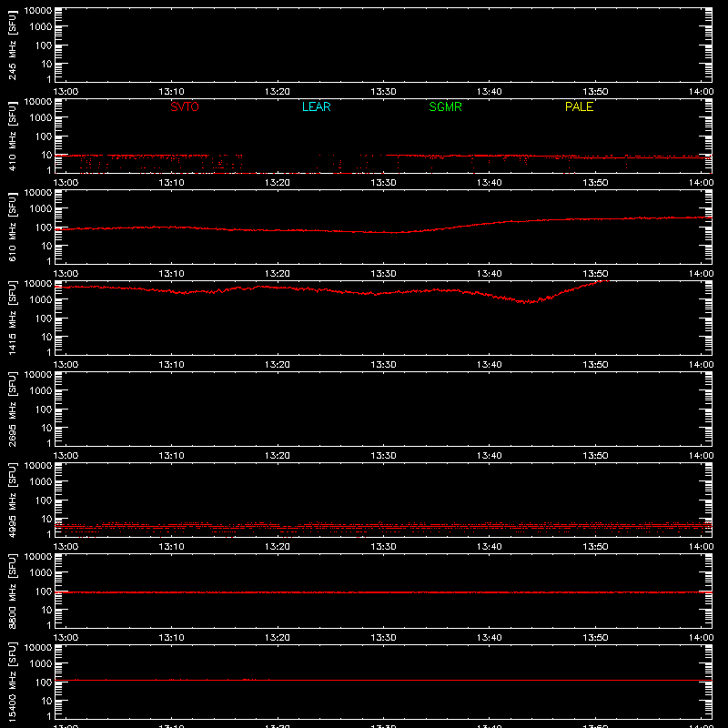
Task: Click the green SGMR station label
Action: (445, 106)
